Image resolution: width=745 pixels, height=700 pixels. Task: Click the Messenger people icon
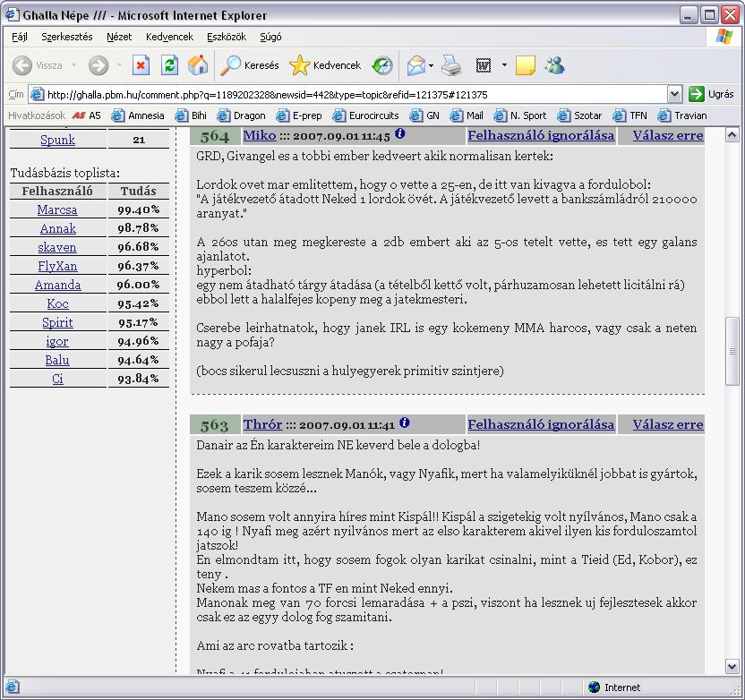click(554, 65)
